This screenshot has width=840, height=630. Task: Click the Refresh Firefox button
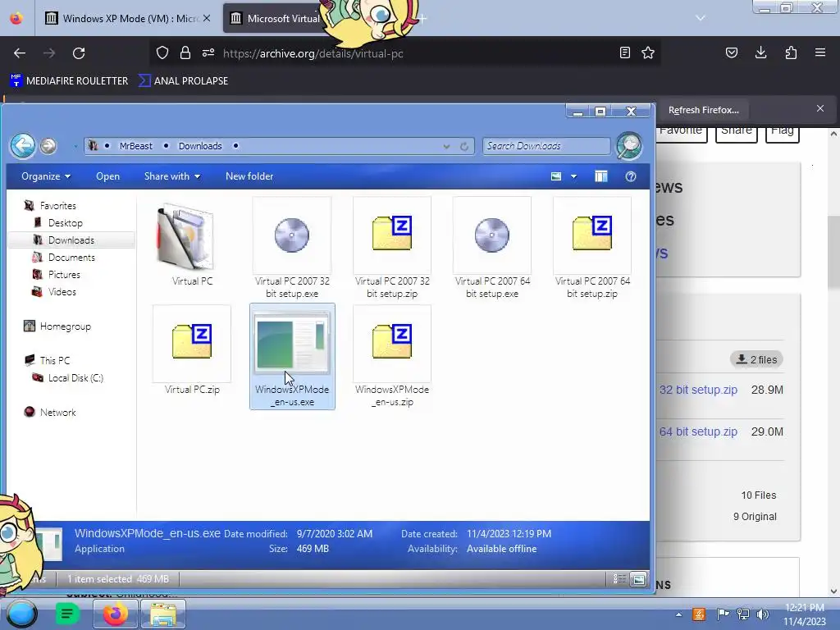point(703,110)
